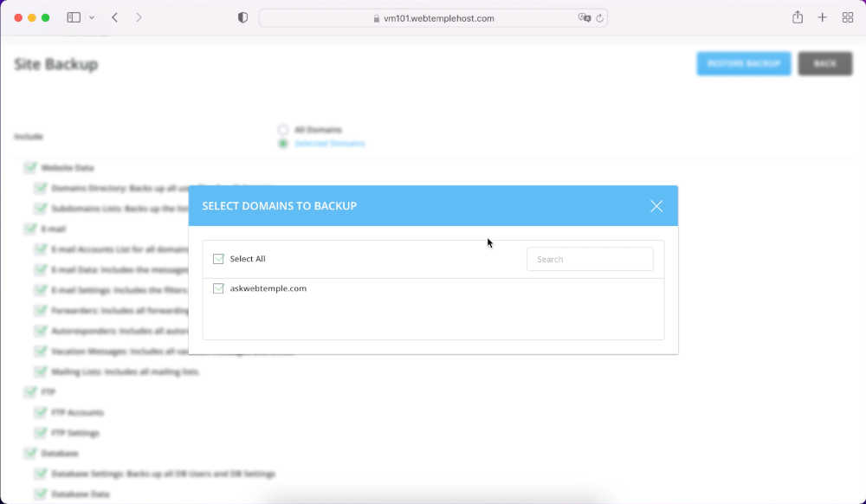Toggle the Mailing Lists checkbox
The image size is (866, 504).
[41, 372]
